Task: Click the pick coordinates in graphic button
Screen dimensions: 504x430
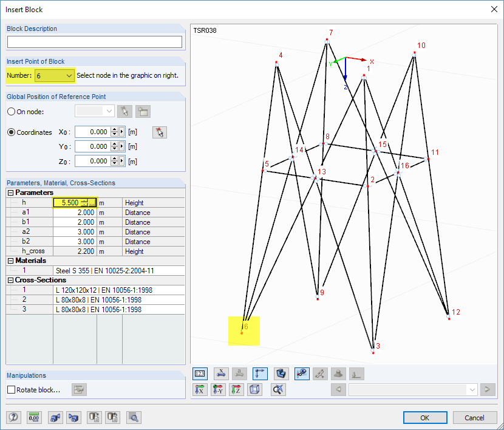Action: coord(160,132)
